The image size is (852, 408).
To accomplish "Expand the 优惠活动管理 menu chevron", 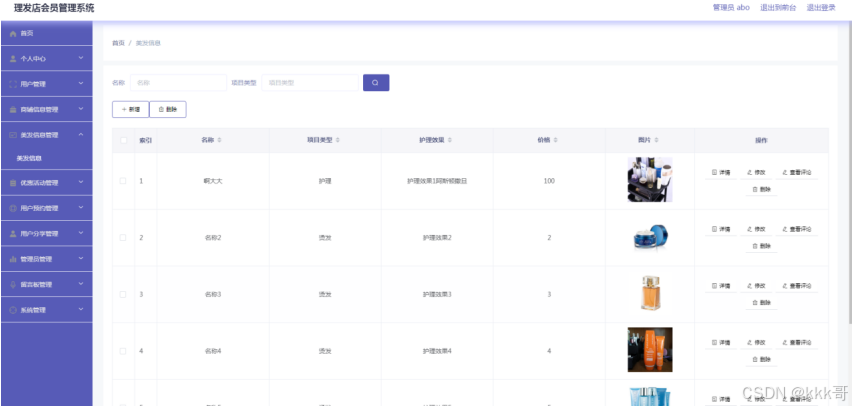I will tap(81, 182).
